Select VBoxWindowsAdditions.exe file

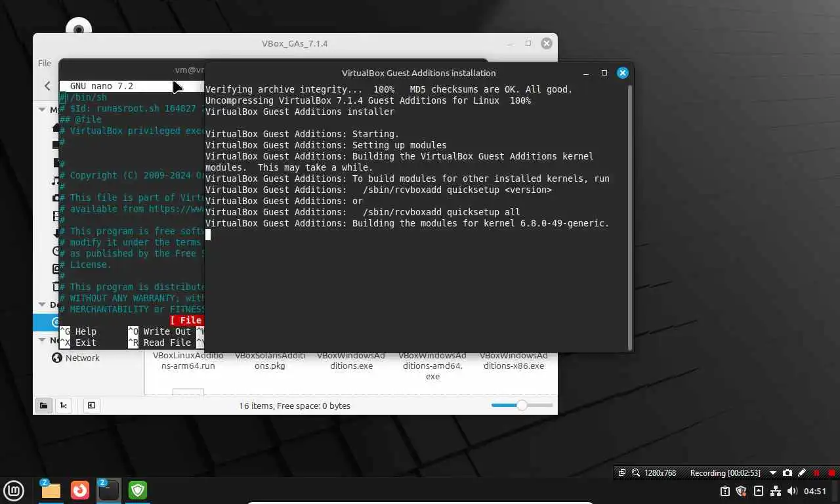tap(351, 360)
